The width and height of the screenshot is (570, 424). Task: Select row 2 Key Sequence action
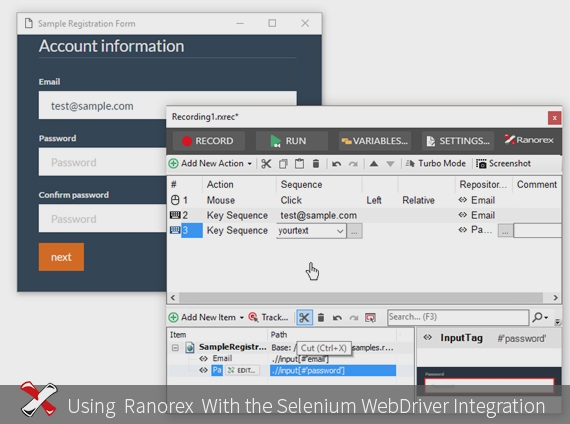click(x=364, y=215)
